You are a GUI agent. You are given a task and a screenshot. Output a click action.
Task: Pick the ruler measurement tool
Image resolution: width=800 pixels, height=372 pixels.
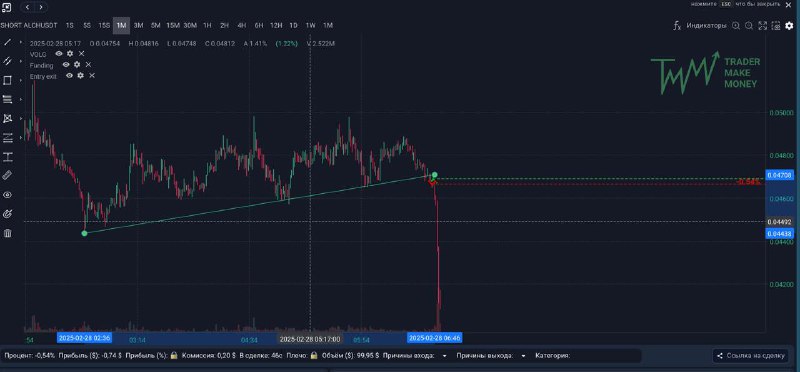tap(8, 176)
